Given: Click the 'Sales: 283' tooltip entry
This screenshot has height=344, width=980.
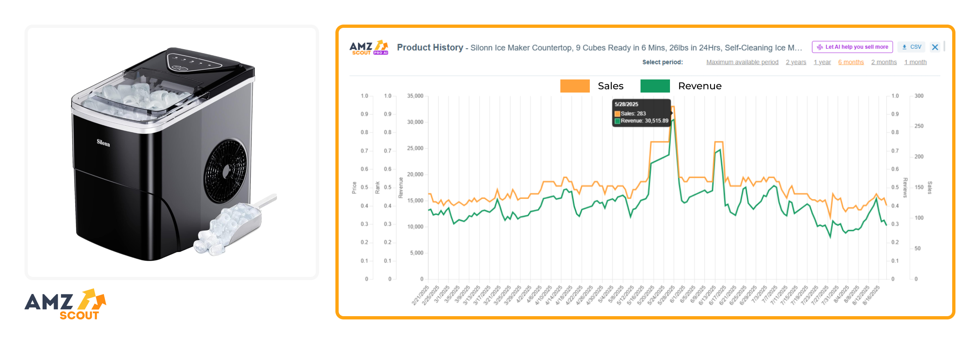Looking at the screenshot, I should [630, 113].
